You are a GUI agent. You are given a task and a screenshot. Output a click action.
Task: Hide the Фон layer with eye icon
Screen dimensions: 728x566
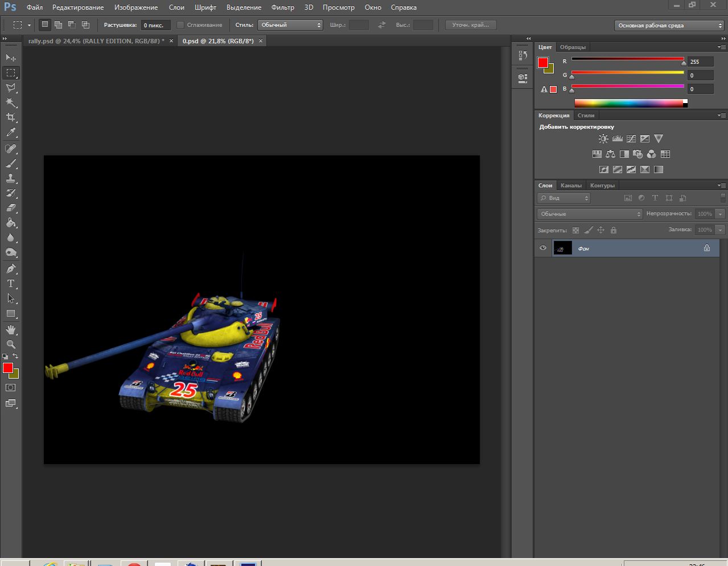pos(543,248)
